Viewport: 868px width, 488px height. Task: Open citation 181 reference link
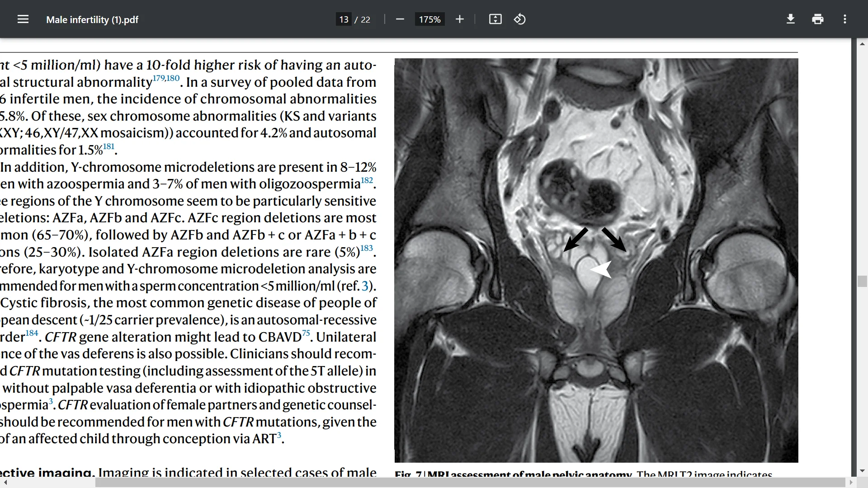tap(108, 146)
